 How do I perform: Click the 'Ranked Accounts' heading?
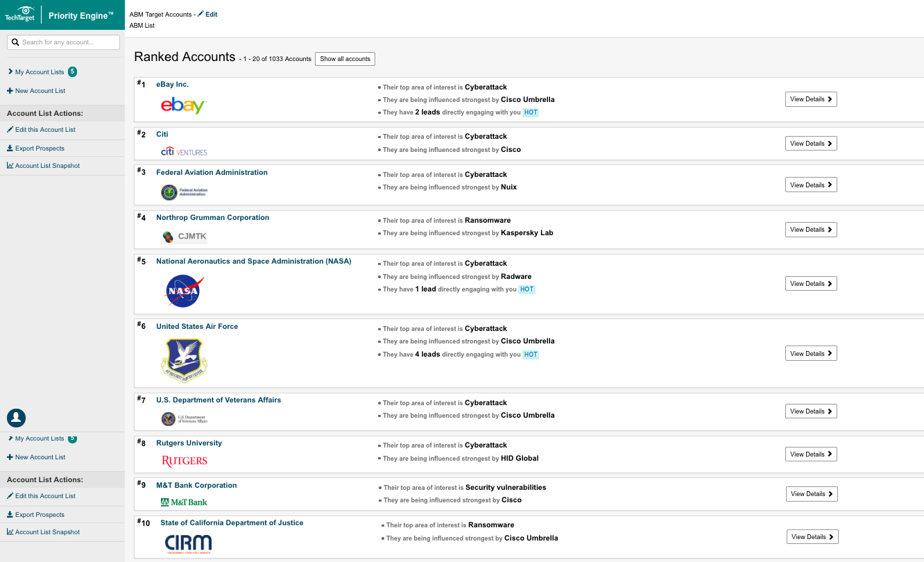[x=185, y=57]
